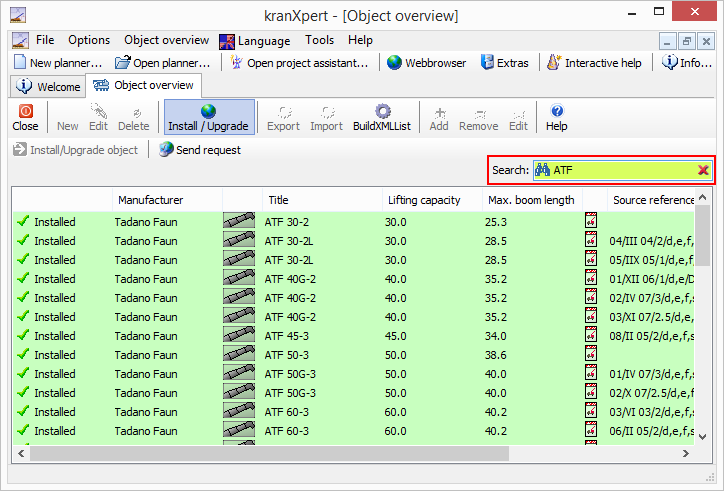Clear search with the red X
The height and width of the screenshot is (491, 724).
click(703, 171)
